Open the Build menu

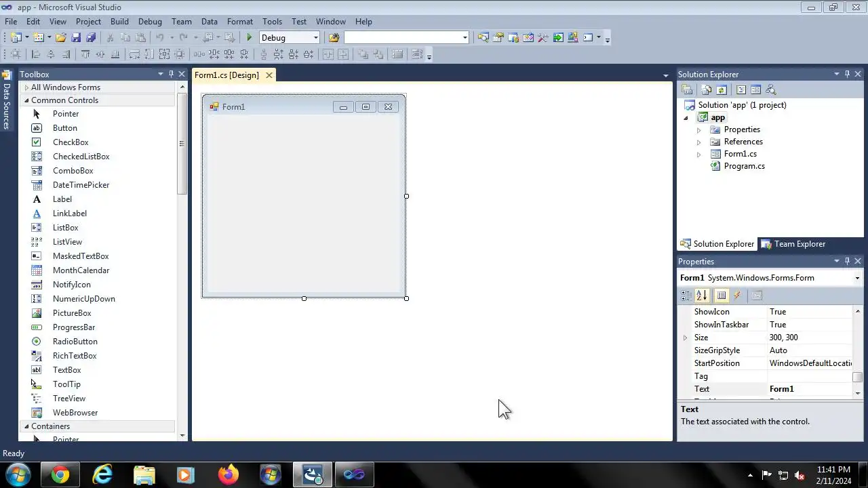tap(119, 22)
